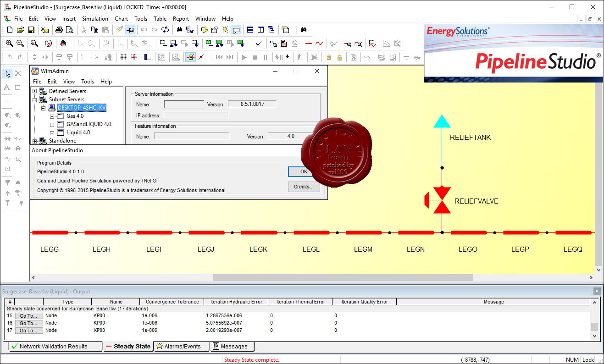Click the blue checkmark validate icon
Viewport: 604px width, 364px height.
click(259, 44)
